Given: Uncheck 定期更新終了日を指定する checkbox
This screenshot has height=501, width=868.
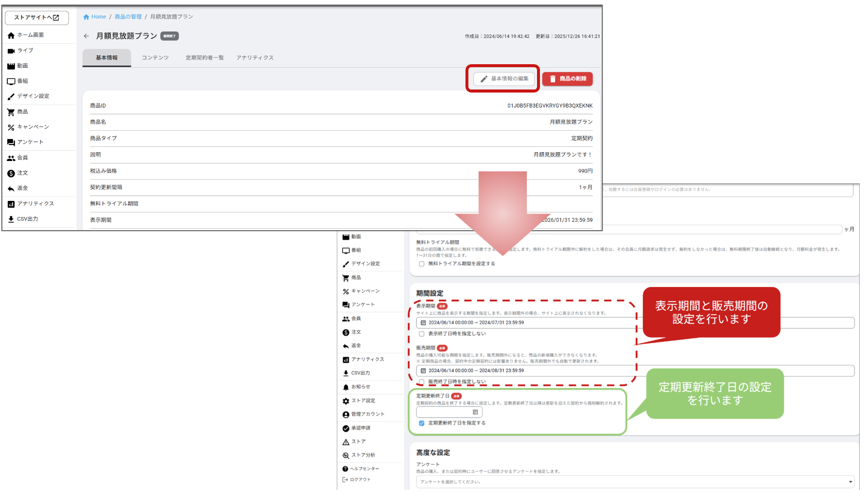Looking at the screenshot, I should point(421,423).
